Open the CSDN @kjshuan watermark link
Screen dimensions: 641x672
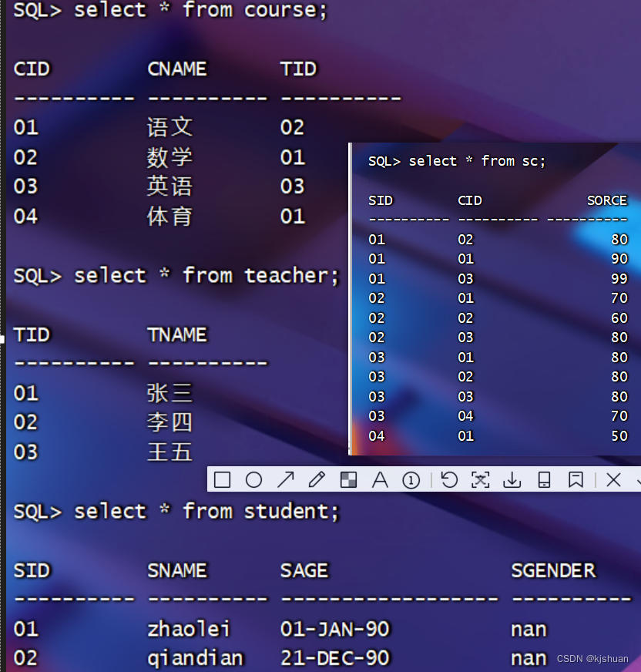tap(592, 658)
